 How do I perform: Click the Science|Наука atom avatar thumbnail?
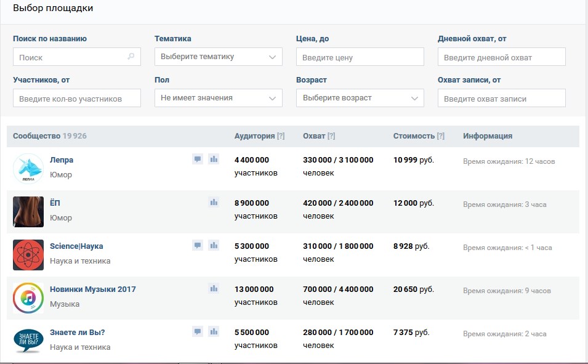coord(28,255)
